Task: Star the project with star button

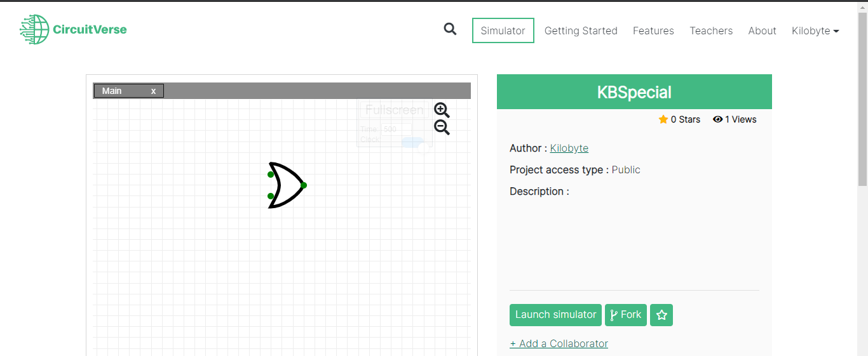Action: point(661,315)
